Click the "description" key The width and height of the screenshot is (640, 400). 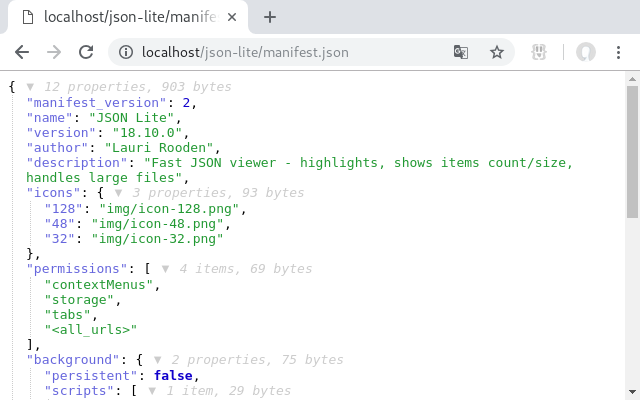point(77,163)
